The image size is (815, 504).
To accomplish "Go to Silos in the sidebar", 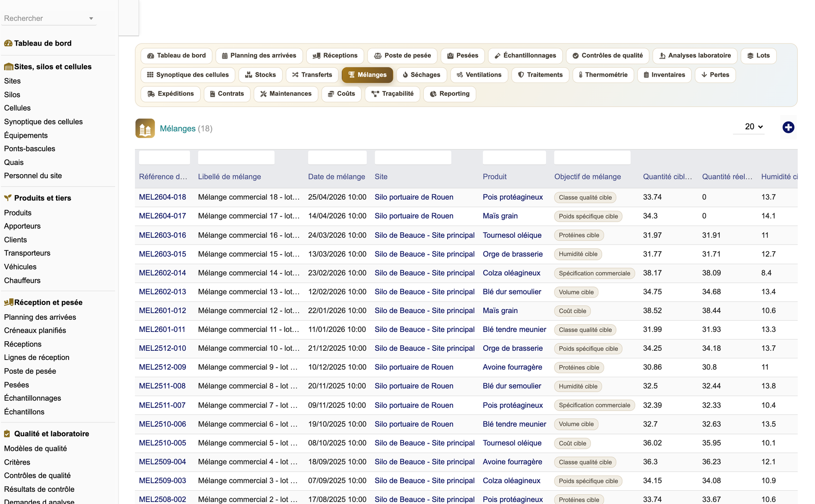I will pos(12,95).
